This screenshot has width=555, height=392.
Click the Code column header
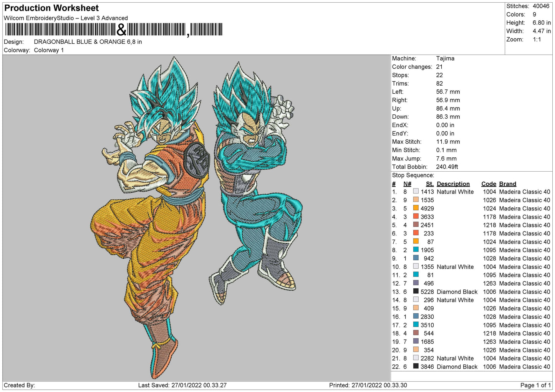tap(489, 184)
